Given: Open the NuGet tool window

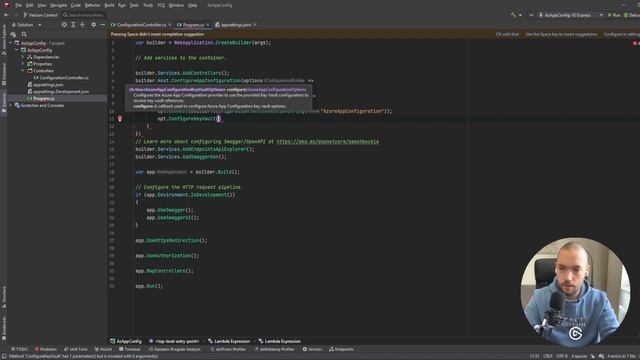Looking at the screenshot, I should click(x=103, y=349).
